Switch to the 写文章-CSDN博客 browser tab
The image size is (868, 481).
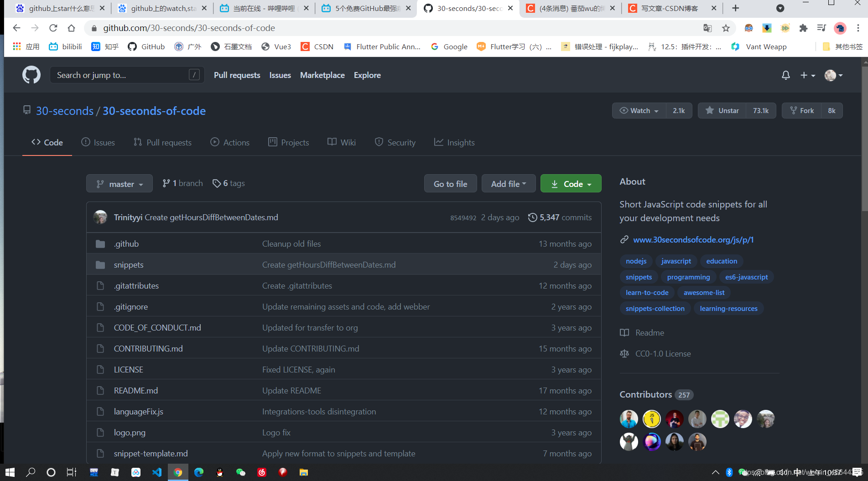pyautogui.click(x=672, y=8)
